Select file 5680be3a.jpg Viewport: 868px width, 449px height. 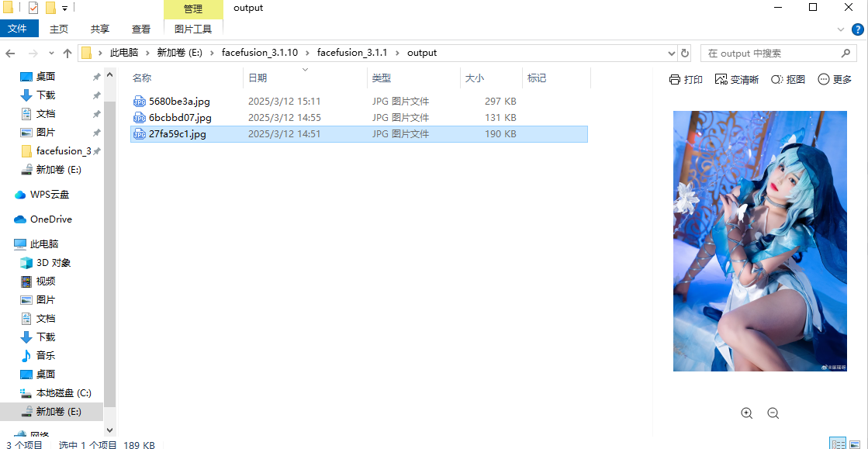(358, 102)
